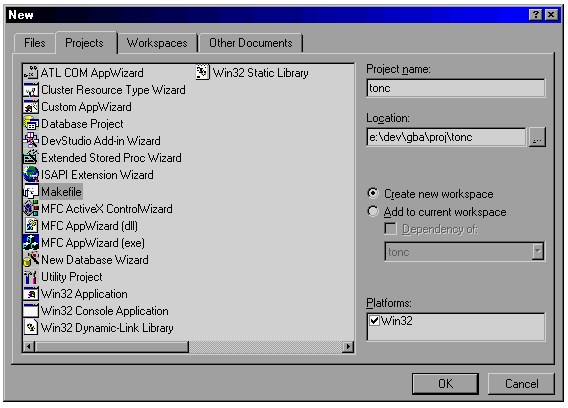Viewport: 568px width, 408px height.
Task: Click the Cancel button
Action: pyautogui.click(x=521, y=384)
